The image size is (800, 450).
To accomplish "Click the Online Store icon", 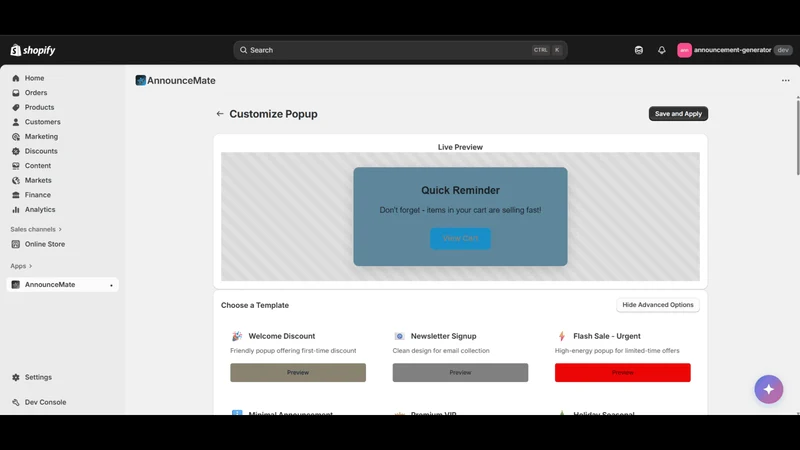I will (x=16, y=244).
